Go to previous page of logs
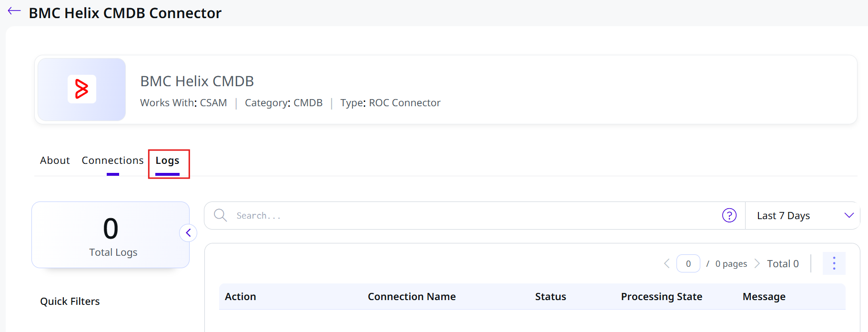This screenshot has height=332, width=868. pos(666,263)
